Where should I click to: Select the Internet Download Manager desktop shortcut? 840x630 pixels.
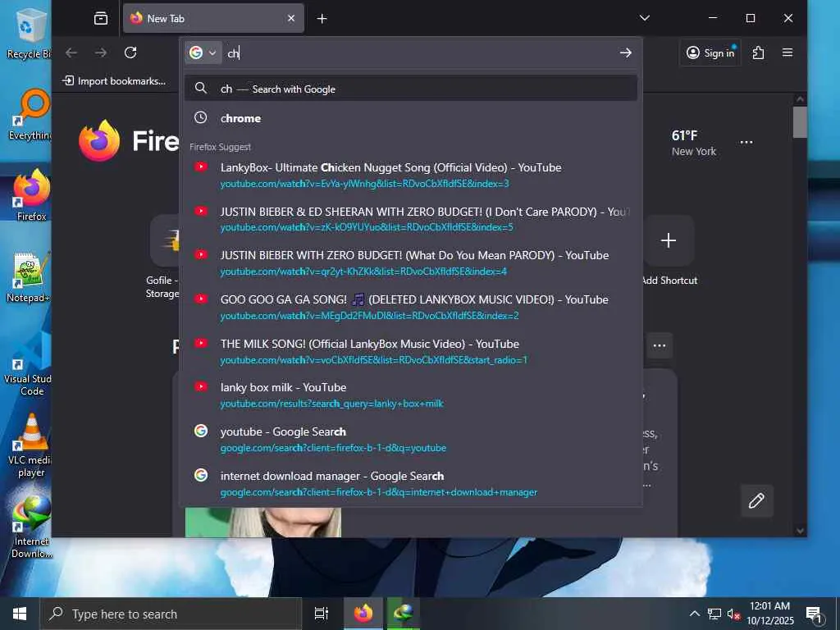31,527
